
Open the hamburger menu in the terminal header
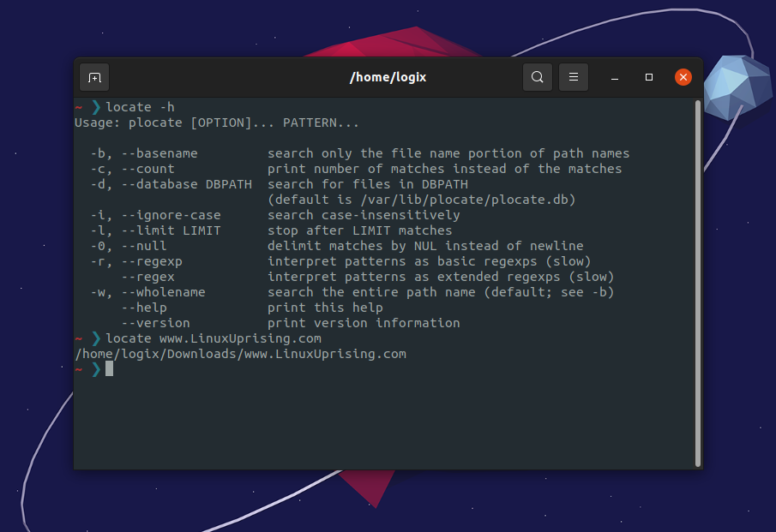click(574, 77)
